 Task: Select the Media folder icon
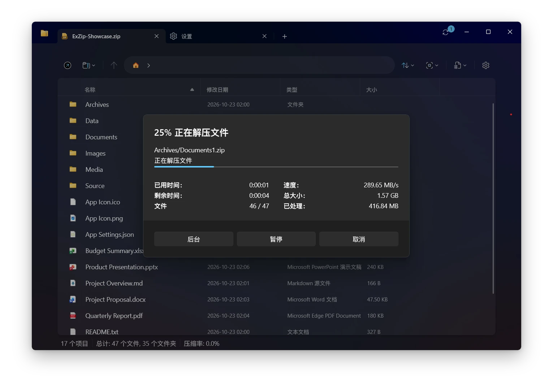pyautogui.click(x=73, y=169)
